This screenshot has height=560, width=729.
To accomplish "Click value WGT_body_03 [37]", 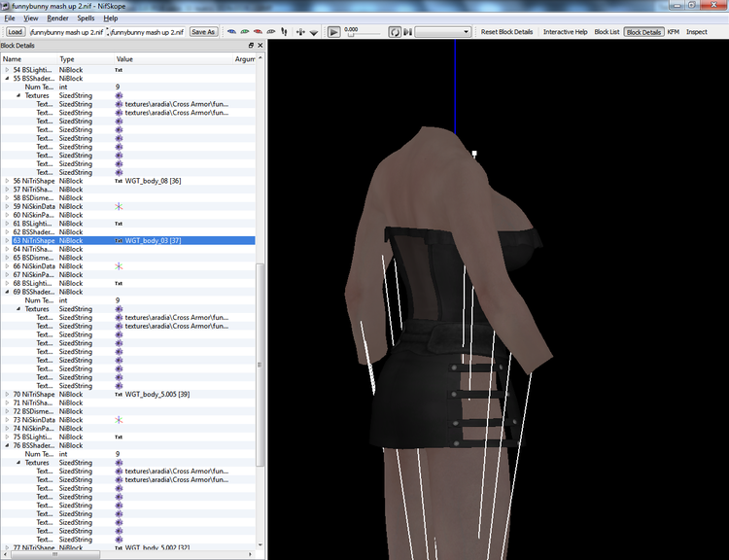I will point(153,240).
